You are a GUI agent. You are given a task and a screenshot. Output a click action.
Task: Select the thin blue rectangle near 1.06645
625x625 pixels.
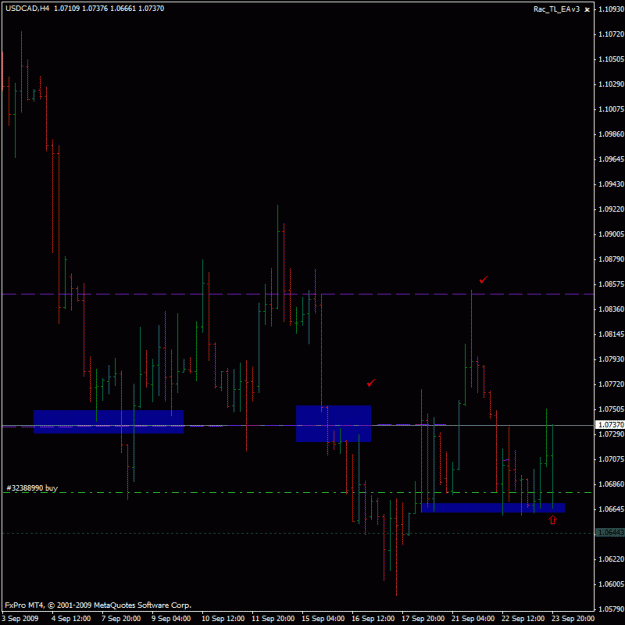493,507
